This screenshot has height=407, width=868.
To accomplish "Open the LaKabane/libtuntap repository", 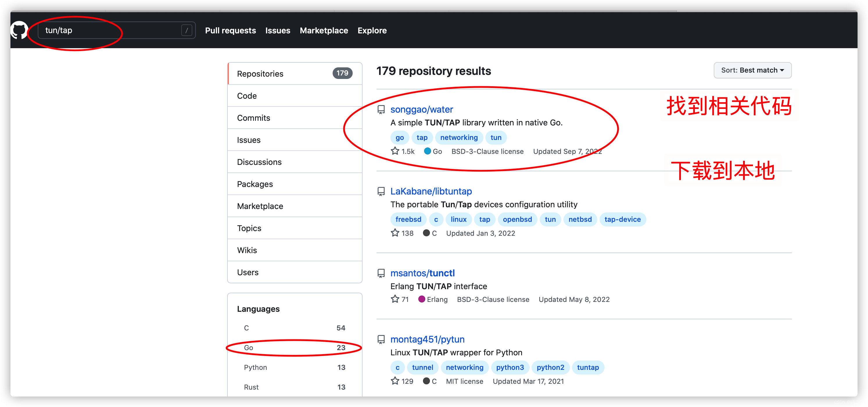I will 431,191.
